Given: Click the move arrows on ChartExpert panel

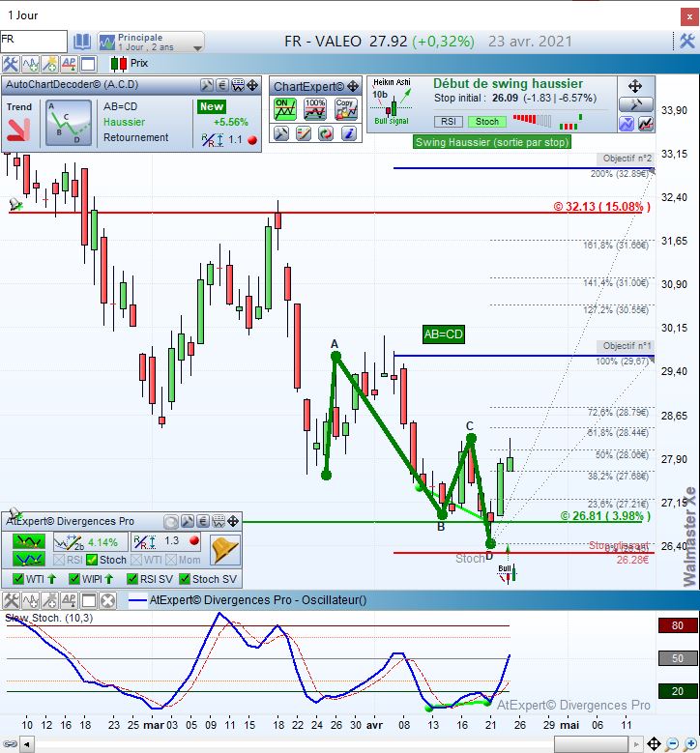Looking at the screenshot, I should 353,86.
